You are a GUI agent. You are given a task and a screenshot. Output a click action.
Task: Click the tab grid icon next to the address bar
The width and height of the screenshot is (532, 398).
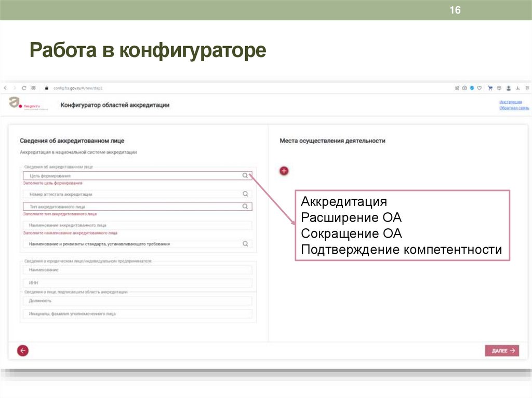point(33,88)
